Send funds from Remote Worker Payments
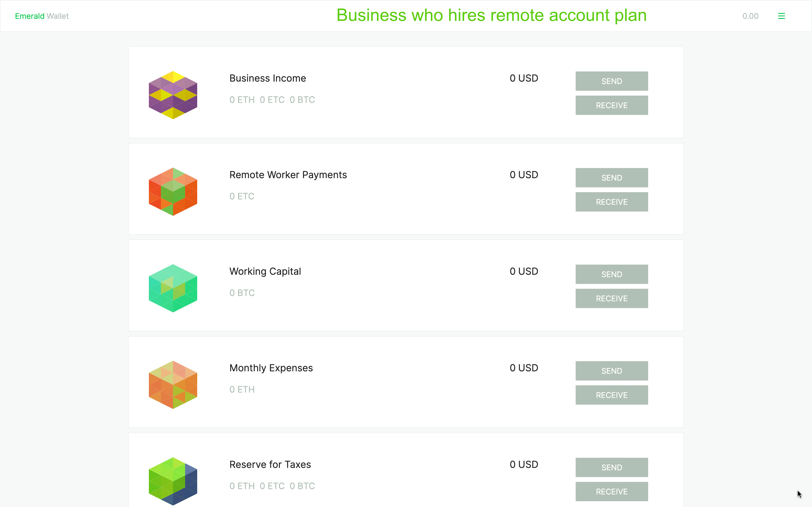812x507 pixels. [x=611, y=178]
